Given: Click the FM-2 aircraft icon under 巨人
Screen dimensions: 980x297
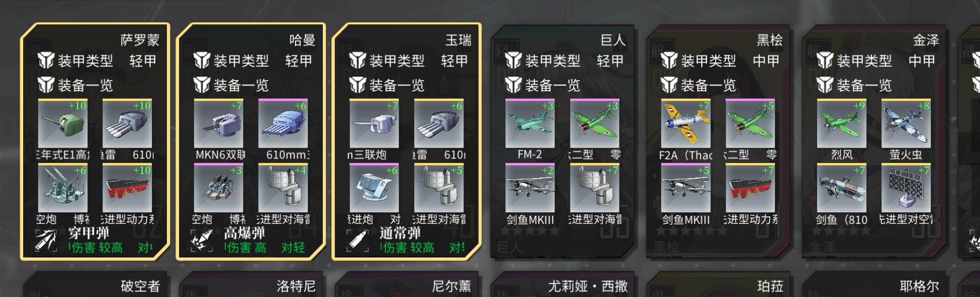Looking at the screenshot, I should (530, 124).
